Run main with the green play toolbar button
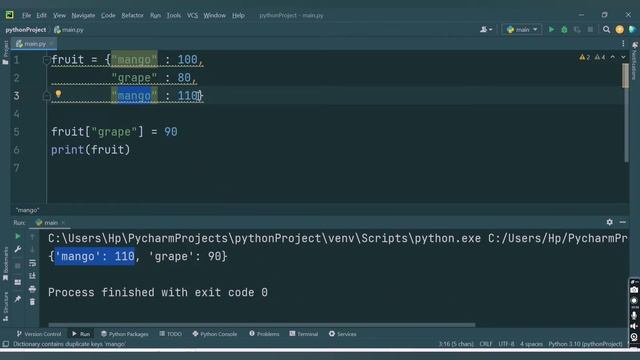This screenshot has width=640, height=360. [551, 29]
